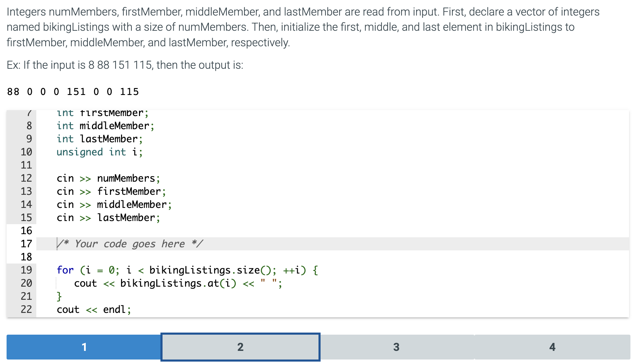
Task: Click the closing brace on line 21
Action: click(59, 296)
